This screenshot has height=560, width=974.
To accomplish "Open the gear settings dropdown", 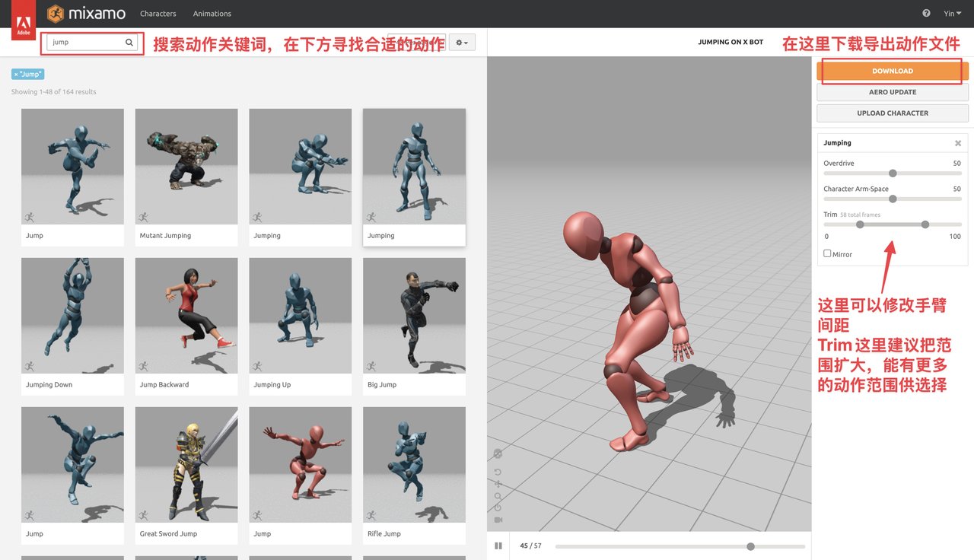I will pyautogui.click(x=462, y=43).
